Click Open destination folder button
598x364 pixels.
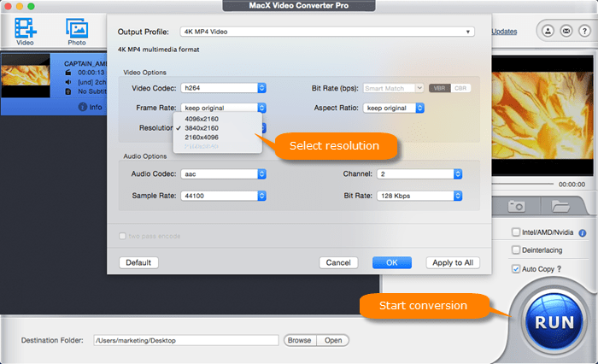click(x=333, y=340)
